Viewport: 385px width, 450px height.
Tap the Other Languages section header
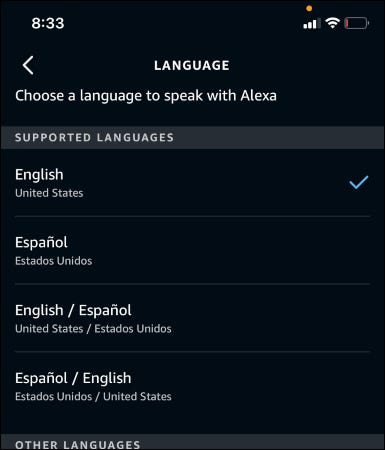[192, 442]
